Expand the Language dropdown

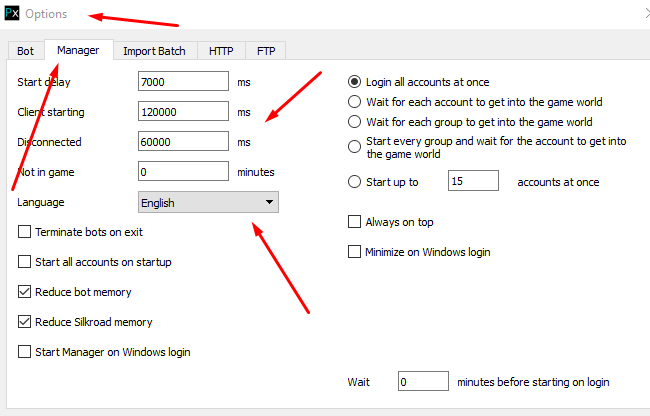[208, 203]
